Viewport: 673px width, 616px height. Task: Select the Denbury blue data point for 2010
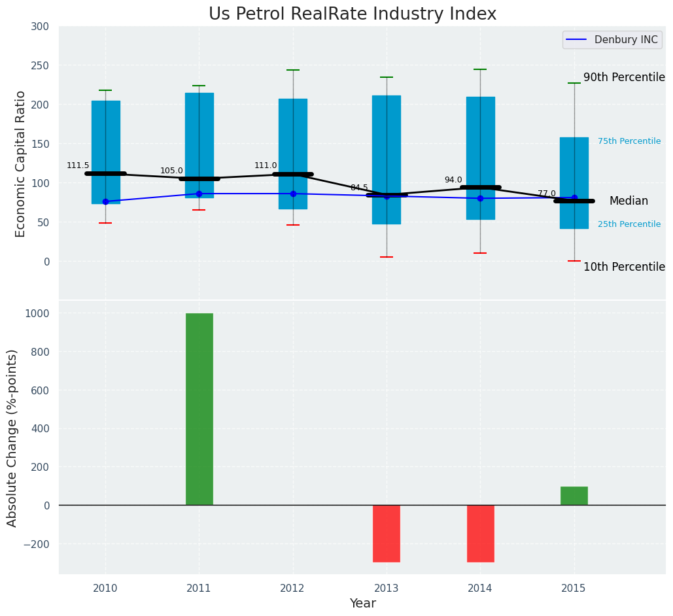pyautogui.click(x=105, y=201)
